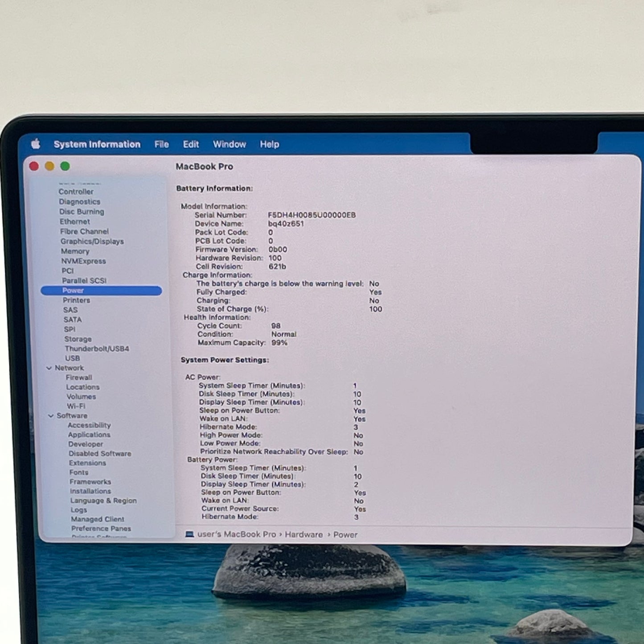Select Language & Region in the sidebar

[103, 501]
